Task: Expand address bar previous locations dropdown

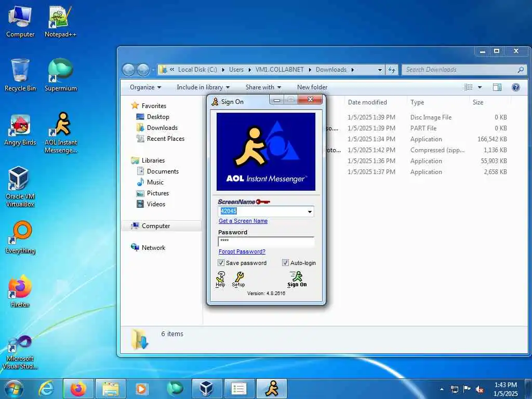Action: pos(380,70)
